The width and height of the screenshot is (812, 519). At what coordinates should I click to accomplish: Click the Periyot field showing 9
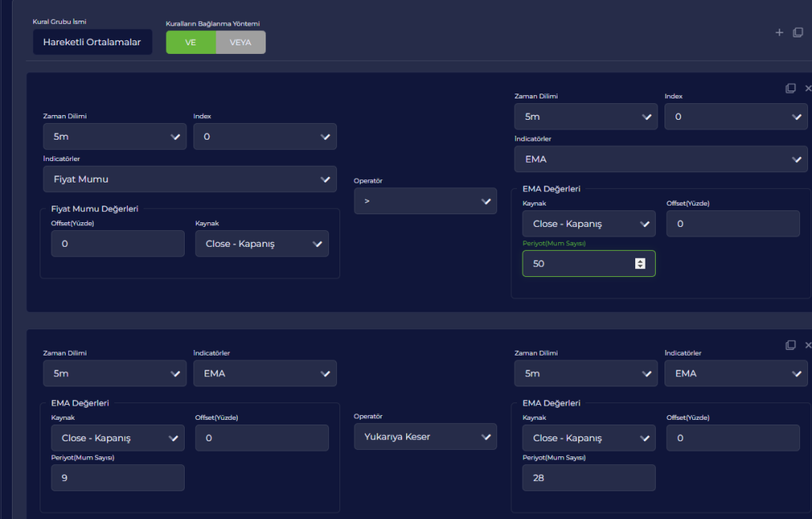117,478
